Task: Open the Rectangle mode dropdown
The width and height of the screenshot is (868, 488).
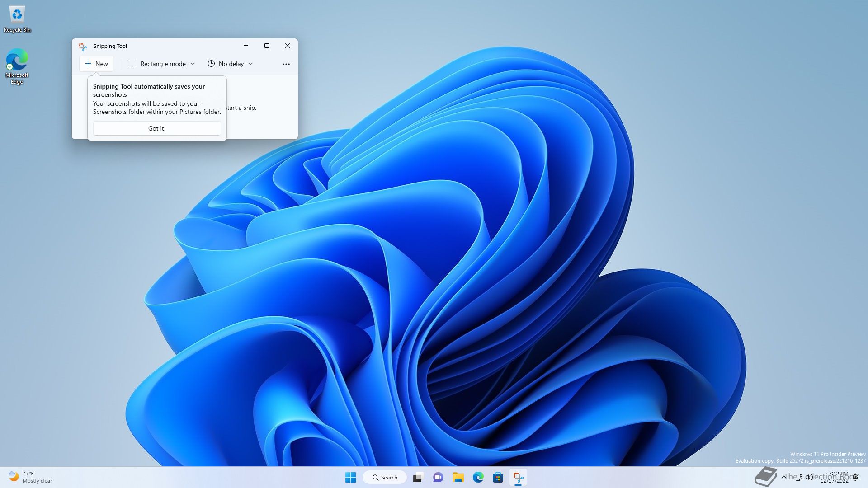Action: [161, 64]
